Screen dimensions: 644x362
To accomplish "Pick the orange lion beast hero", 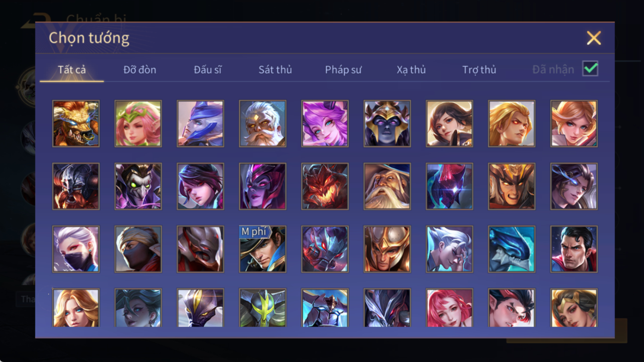I will tap(76, 124).
